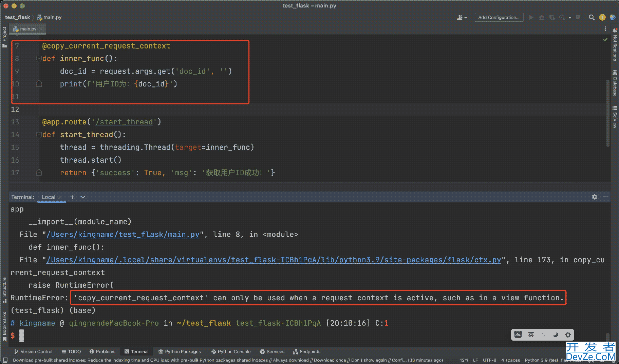Image resolution: width=619 pixels, height=364 pixels.
Task: Click fold end marker on line 17
Action: click(x=39, y=173)
